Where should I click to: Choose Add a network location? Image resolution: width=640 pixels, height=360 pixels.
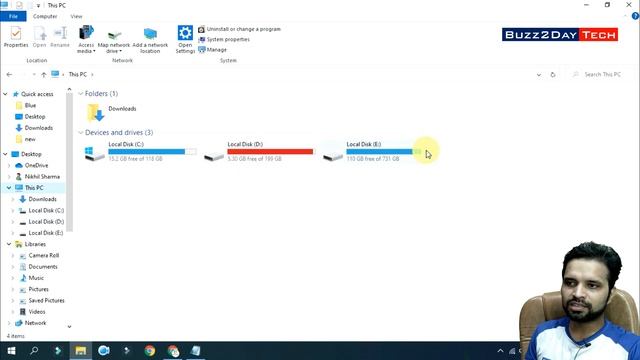[x=150, y=40]
